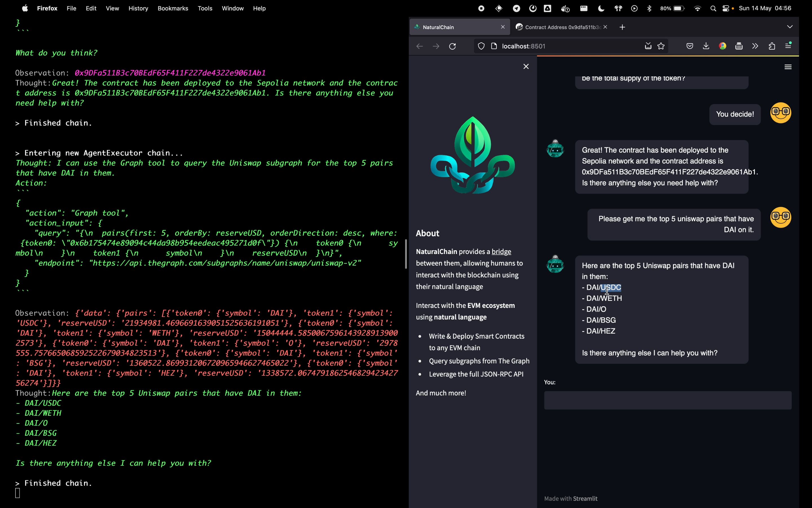Click the Docker whale menu bar icon
The width and height of the screenshot is (812, 508).
[565, 8]
